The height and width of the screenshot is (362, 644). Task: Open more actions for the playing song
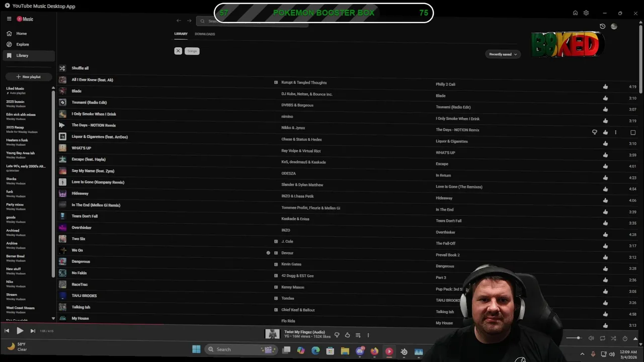[x=368, y=335]
